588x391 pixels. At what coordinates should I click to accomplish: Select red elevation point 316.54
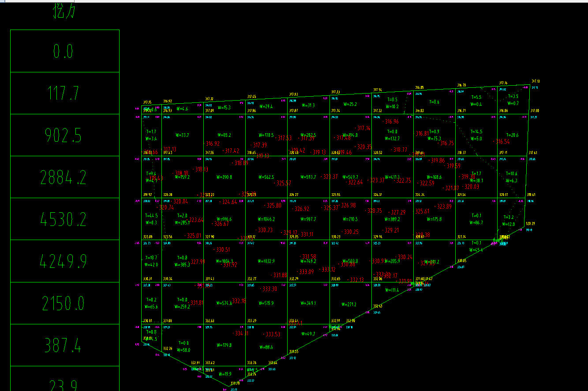click(x=502, y=142)
